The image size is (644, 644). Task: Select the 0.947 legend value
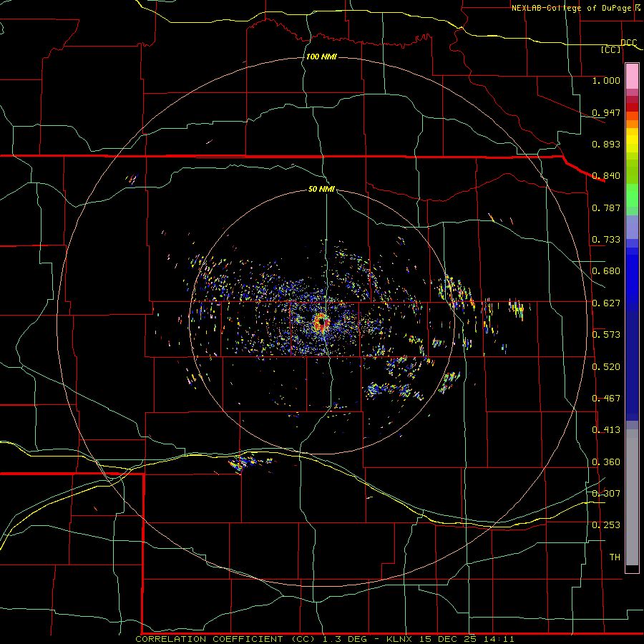pos(606,112)
